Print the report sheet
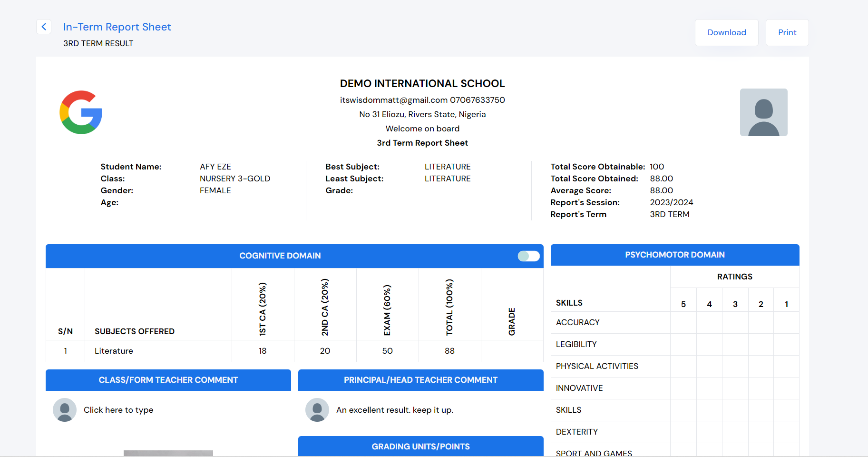The height and width of the screenshot is (457, 868). 787,32
